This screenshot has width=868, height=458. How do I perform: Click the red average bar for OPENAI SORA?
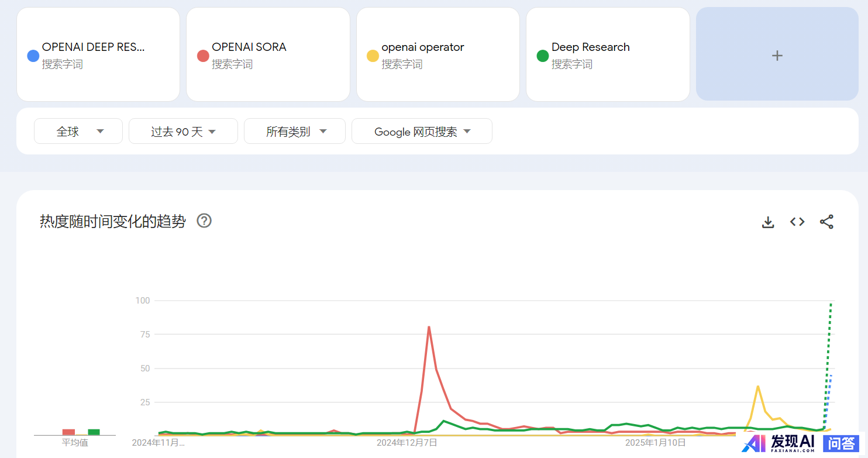[x=68, y=432]
